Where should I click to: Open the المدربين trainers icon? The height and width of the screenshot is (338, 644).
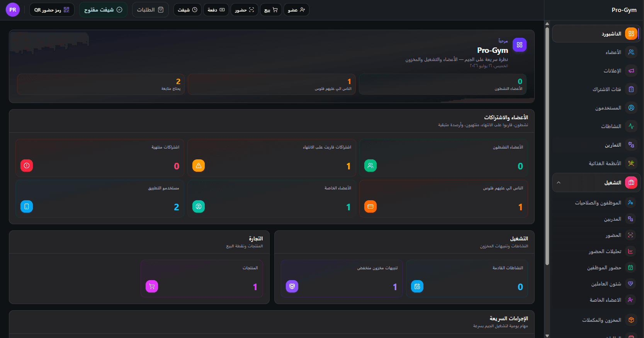630,219
